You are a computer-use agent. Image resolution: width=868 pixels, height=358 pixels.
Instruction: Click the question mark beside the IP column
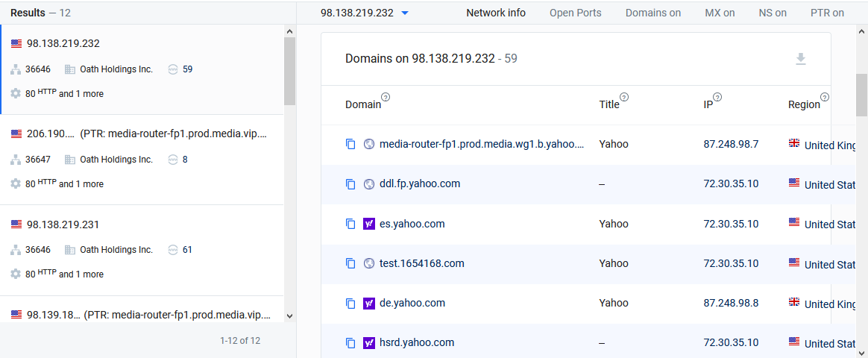coord(717,98)
